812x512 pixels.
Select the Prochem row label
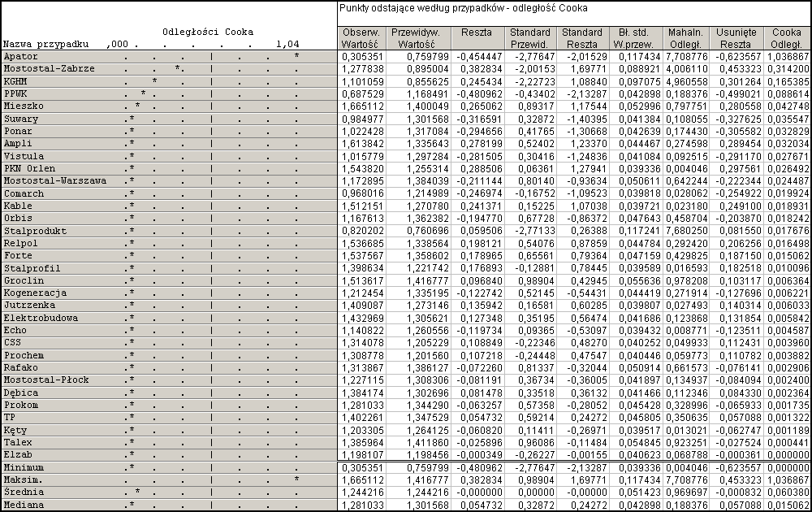(x=24, y=355)
